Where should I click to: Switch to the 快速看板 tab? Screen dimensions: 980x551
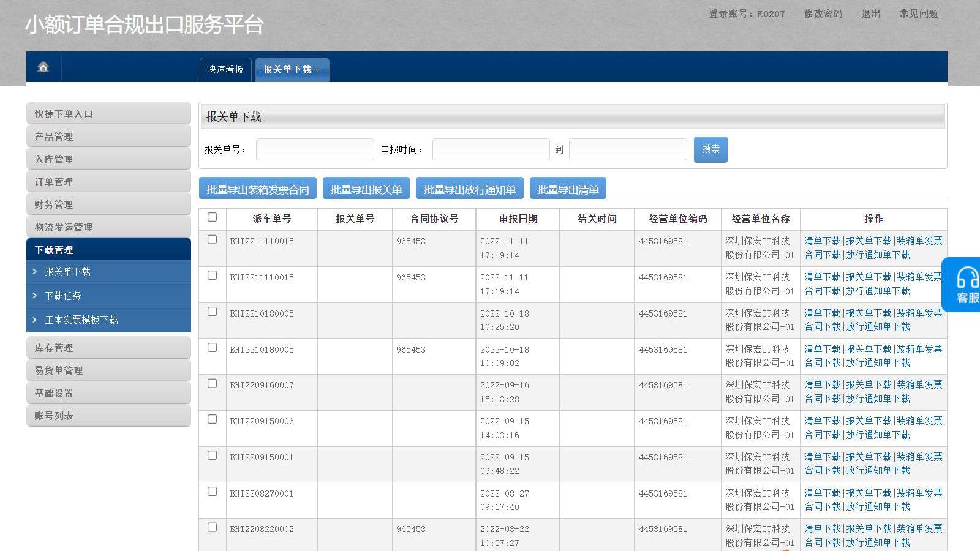[x=225, y=69]
